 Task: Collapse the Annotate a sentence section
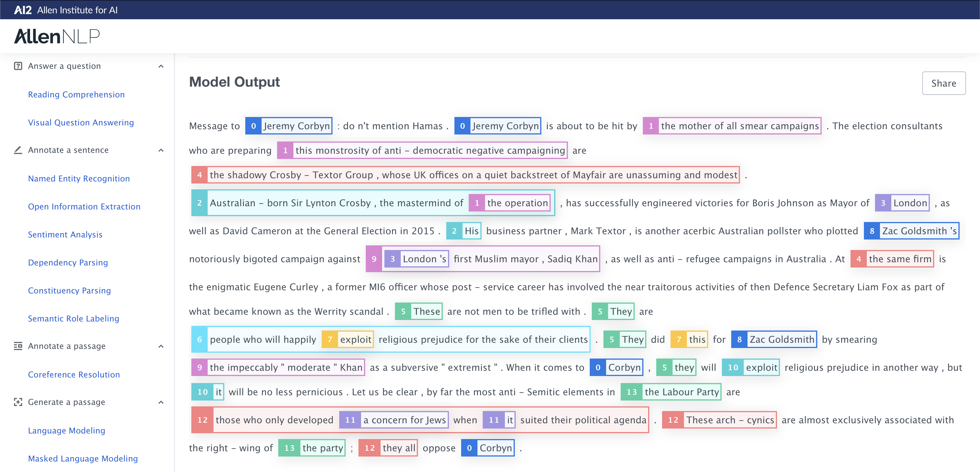click(161, 150)
